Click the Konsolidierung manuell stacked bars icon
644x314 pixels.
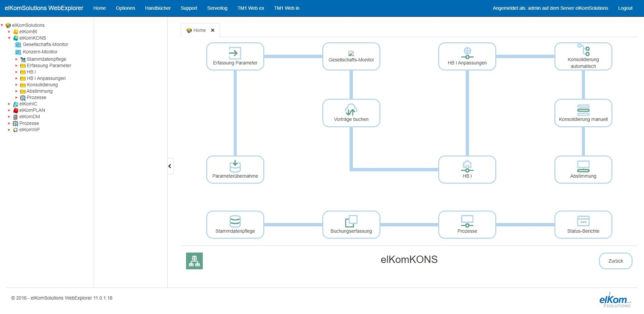[x=583, y=110]
